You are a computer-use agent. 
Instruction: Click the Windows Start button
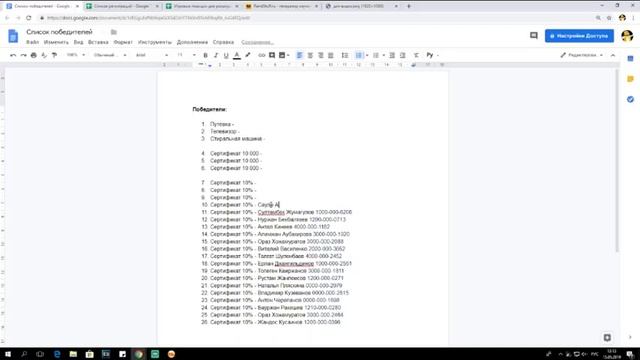click(x=8, y=354)
